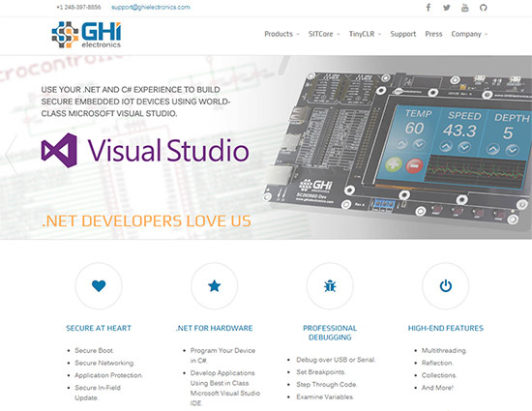This screenshot has height=411, width=532.
Task: Open the Press menu item
Action: (433, 34)
